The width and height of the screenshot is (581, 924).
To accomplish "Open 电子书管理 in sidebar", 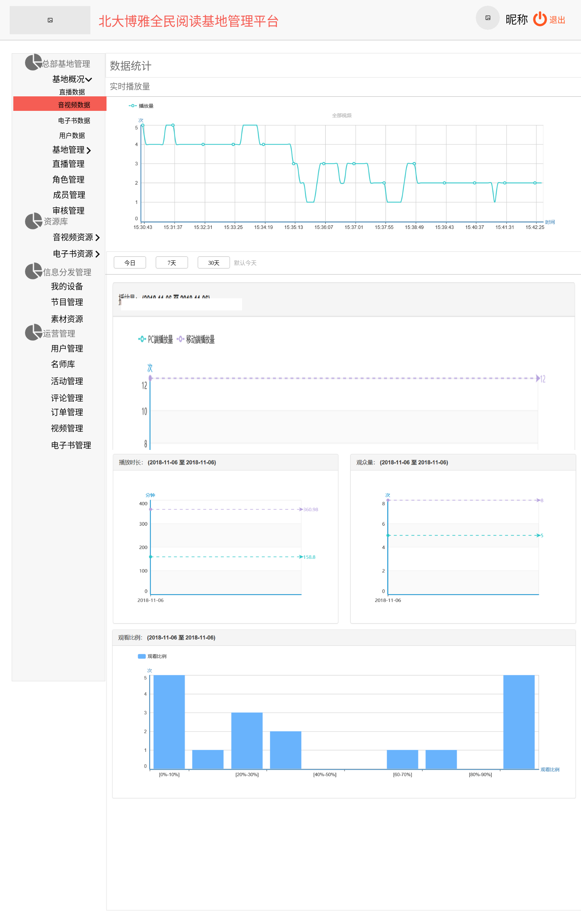I will [71, 445].
